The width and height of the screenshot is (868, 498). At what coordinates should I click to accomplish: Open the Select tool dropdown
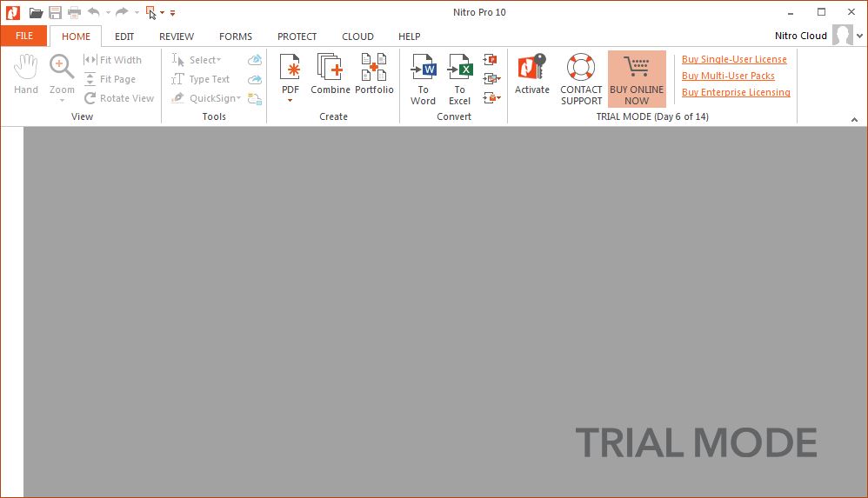tap(219, 60)
